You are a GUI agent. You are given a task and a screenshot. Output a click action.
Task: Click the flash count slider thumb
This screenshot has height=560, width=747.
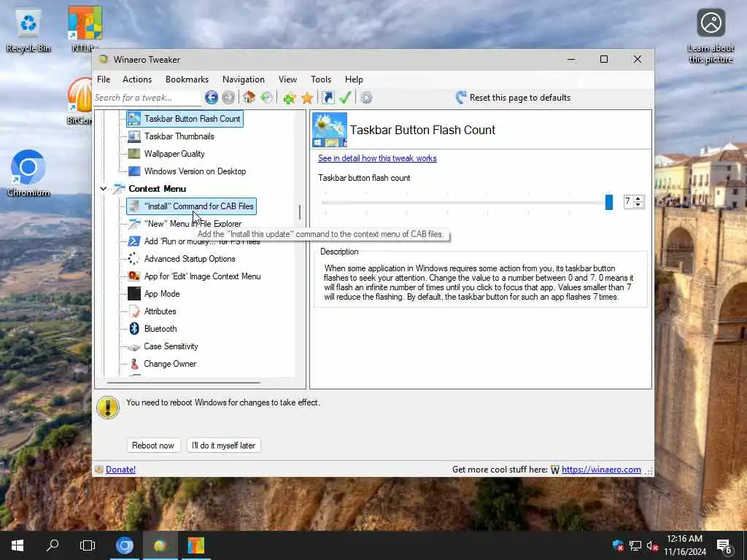pos(609,202)
